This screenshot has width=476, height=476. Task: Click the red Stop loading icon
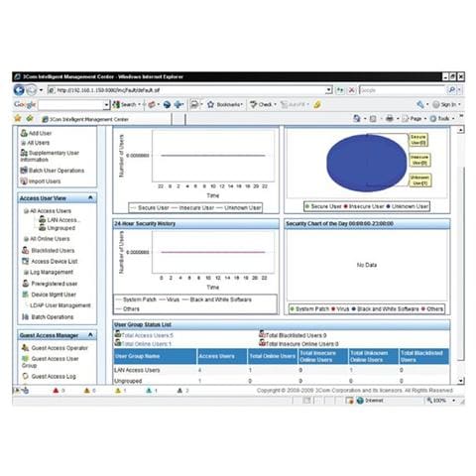tap(352, 90)
